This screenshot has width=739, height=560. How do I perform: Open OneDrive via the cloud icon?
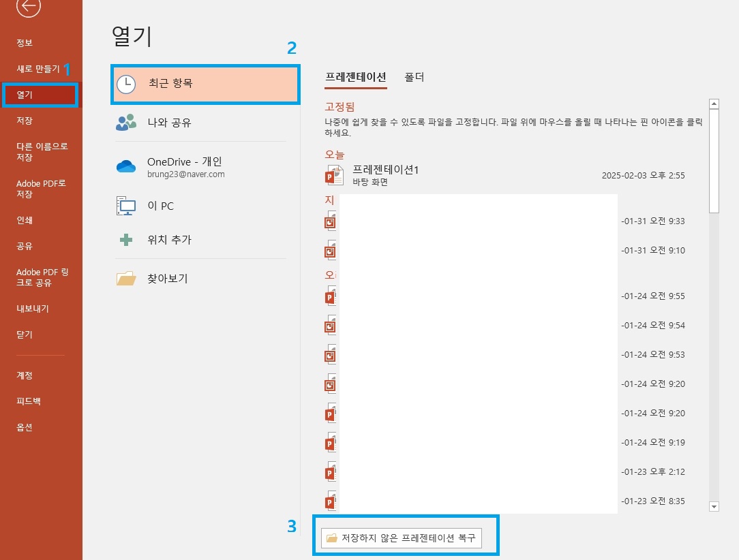click(125, 167)
